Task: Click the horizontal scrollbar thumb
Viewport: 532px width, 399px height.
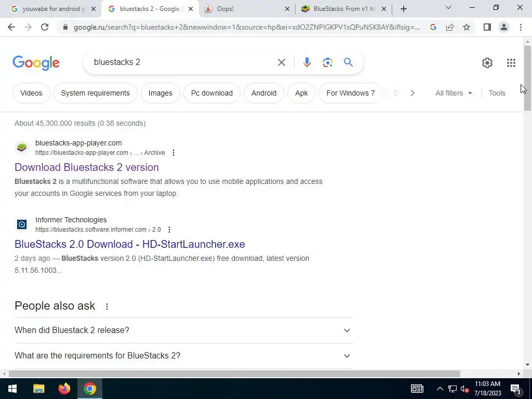Action: (x=234, y=374)
